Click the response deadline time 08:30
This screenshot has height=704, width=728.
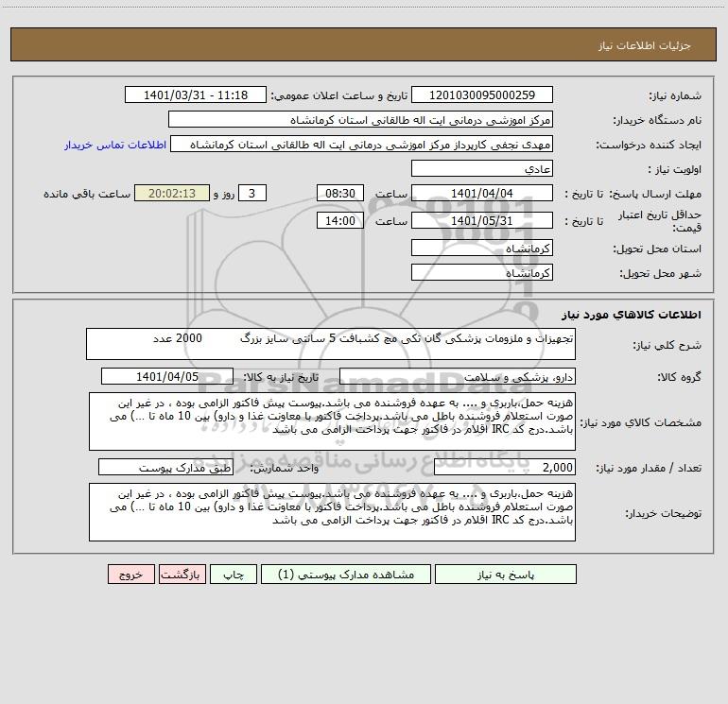point(339,193)
